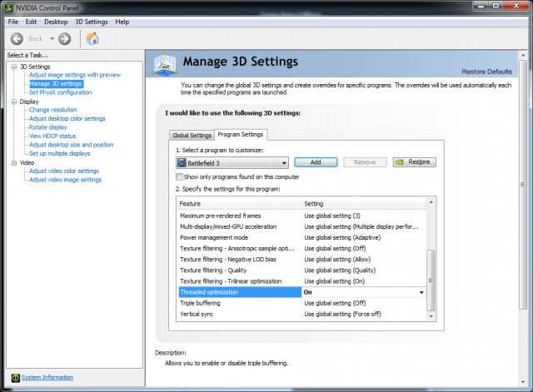533x392 pixels.
Task: Open Adjust video color settings
Action: (64, 171)
